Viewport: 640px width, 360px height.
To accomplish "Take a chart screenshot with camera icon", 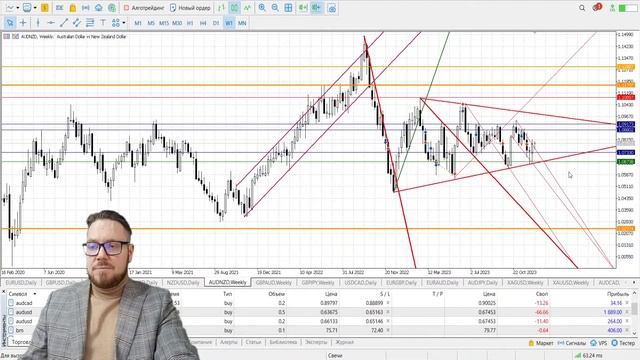I will pyautogui.click(x=332, y=8).
